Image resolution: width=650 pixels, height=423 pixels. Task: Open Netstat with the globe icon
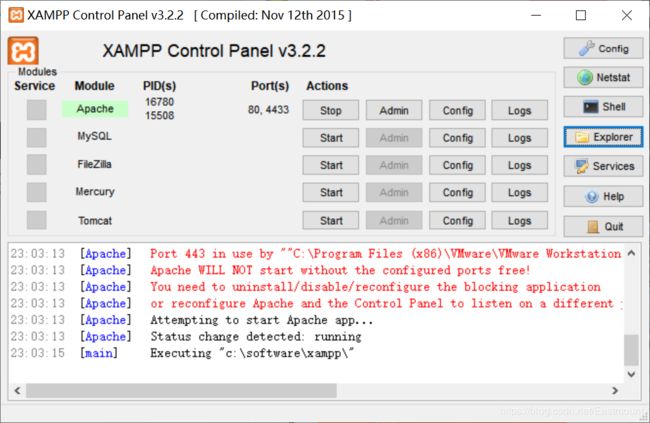pyautogui.click(x=603, y=78)
